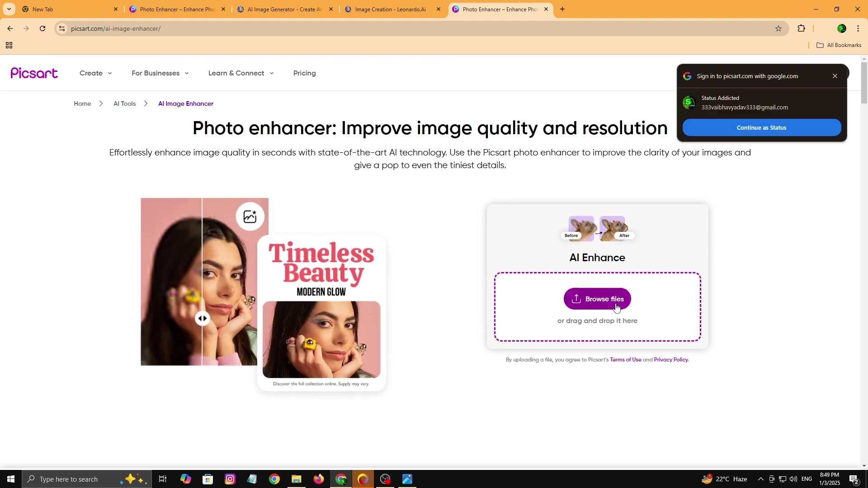
Task: Click the network icon in system tray
Action: point(783,479)
